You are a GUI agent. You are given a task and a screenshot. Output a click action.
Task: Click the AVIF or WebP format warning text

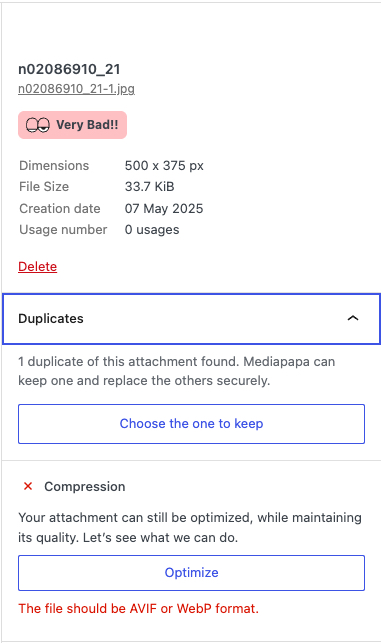[x=138, y=608]
